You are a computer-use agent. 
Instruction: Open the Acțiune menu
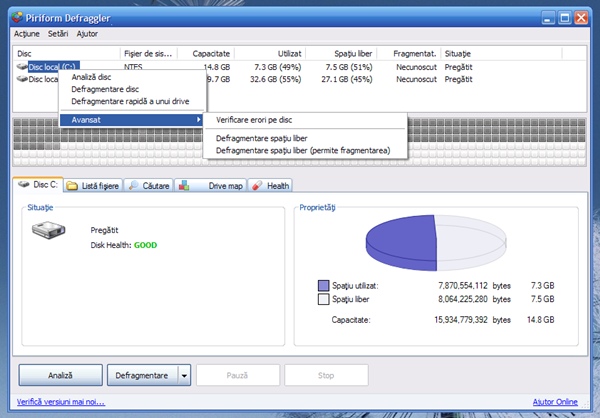click(27, 34)
